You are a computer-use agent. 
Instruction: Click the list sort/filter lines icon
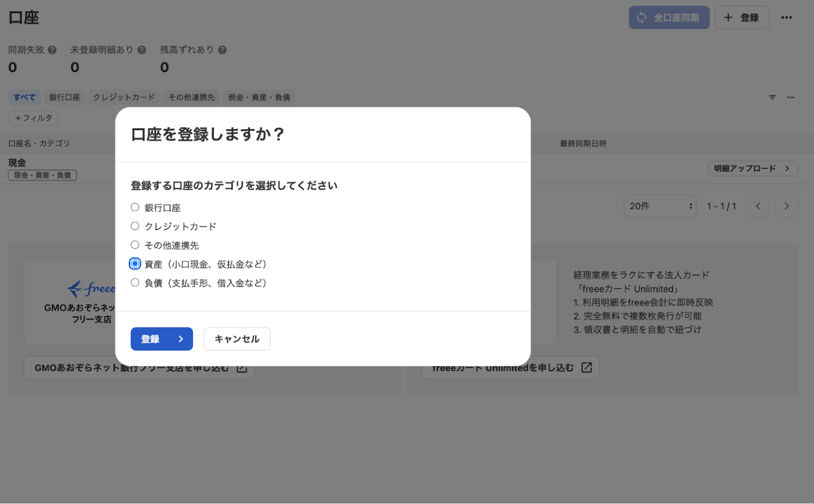point(772,97)
